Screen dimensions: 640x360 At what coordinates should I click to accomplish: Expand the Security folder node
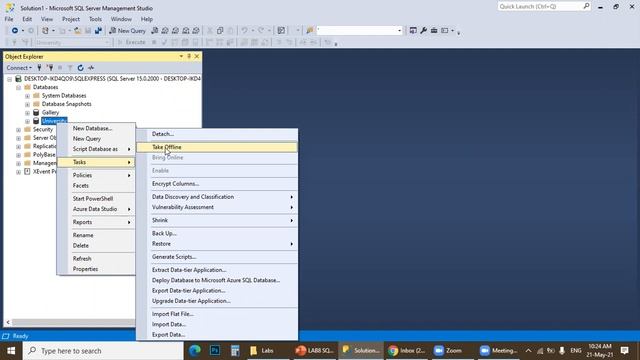18,130
